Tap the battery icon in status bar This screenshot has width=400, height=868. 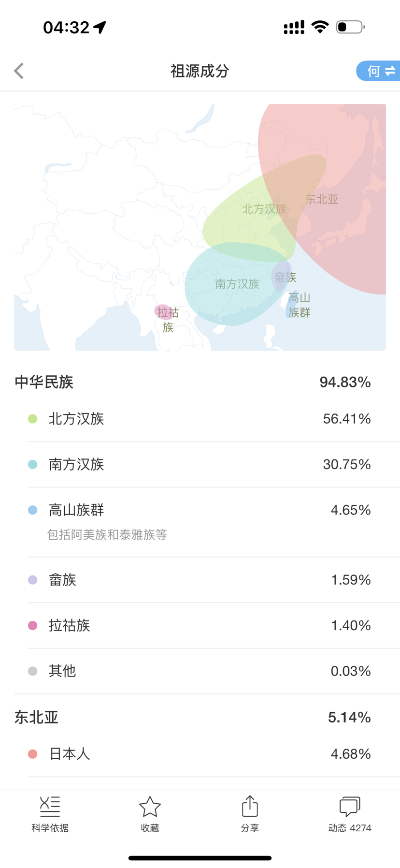(x=351, y=27)
